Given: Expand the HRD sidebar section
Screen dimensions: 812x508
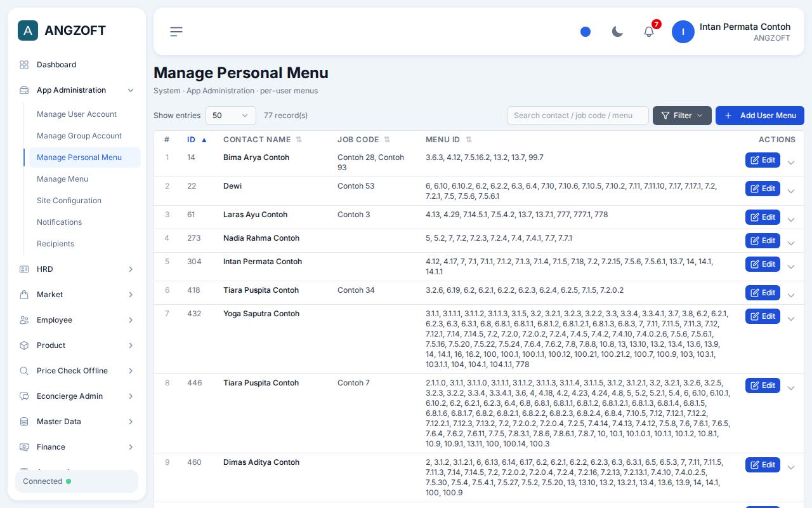Looking at the screenshot, I should pos(77,269).
